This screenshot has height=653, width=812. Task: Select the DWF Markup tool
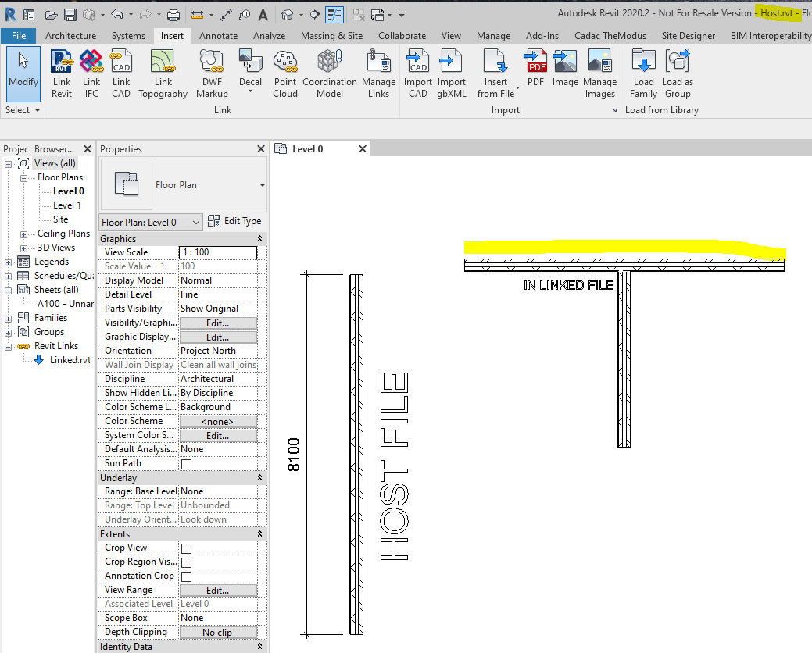[212, 73]
